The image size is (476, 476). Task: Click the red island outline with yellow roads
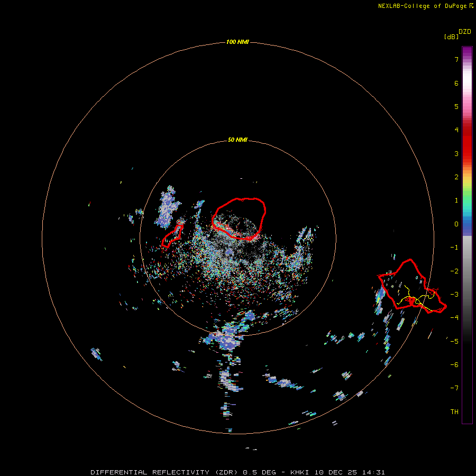point(412,286)
